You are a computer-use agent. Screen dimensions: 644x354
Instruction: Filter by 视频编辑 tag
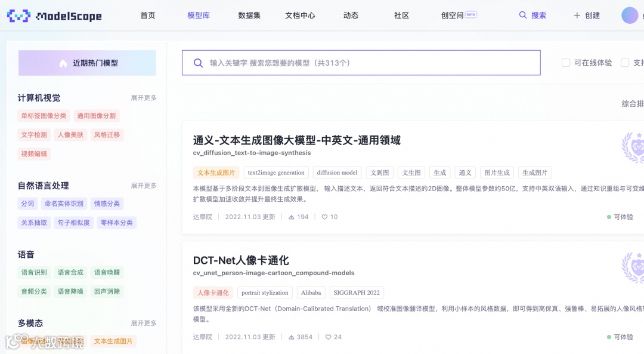[x=34, y=154]
